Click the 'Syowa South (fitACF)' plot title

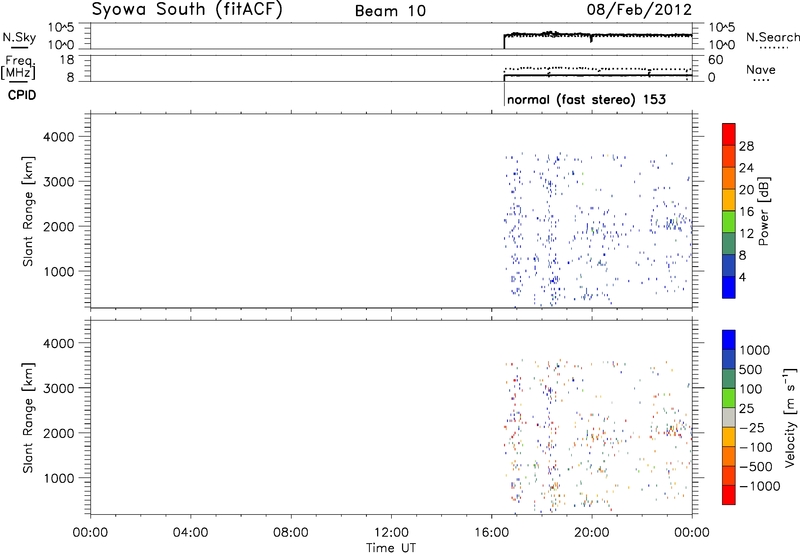[187, 10]
